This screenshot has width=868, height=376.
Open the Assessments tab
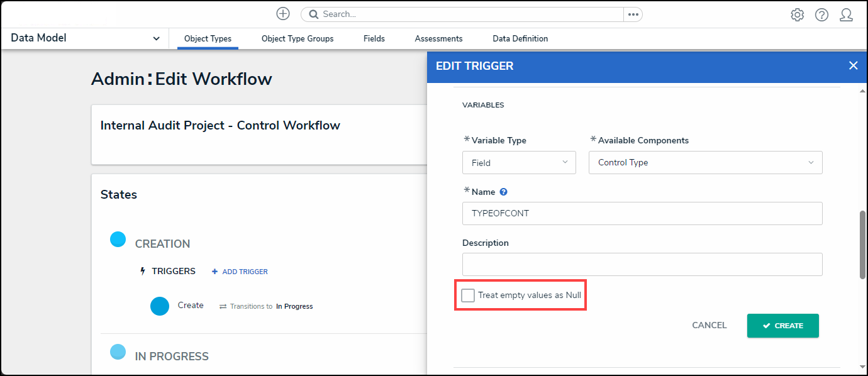pyautogui.click(x=438, y=39)
